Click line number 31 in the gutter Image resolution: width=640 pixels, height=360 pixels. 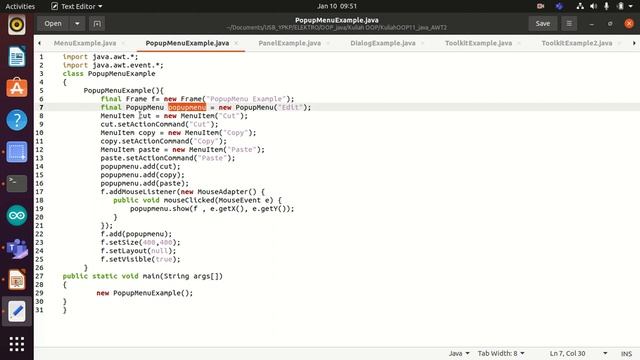pyautogui.click(x=39, y=310)
